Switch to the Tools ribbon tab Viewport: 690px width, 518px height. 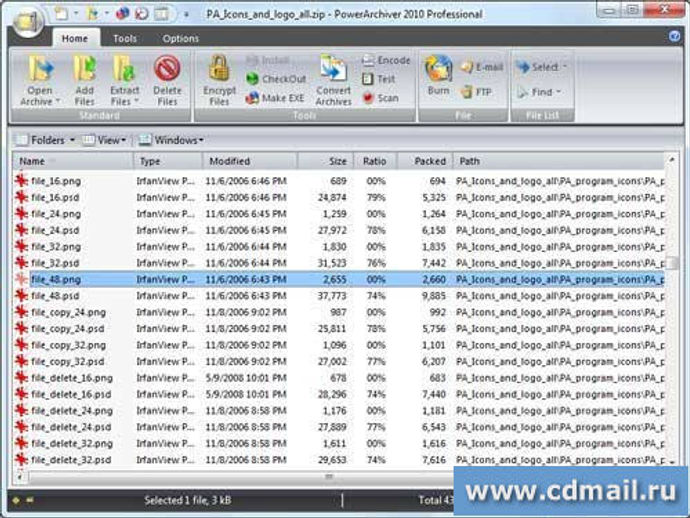click(125, 38)
